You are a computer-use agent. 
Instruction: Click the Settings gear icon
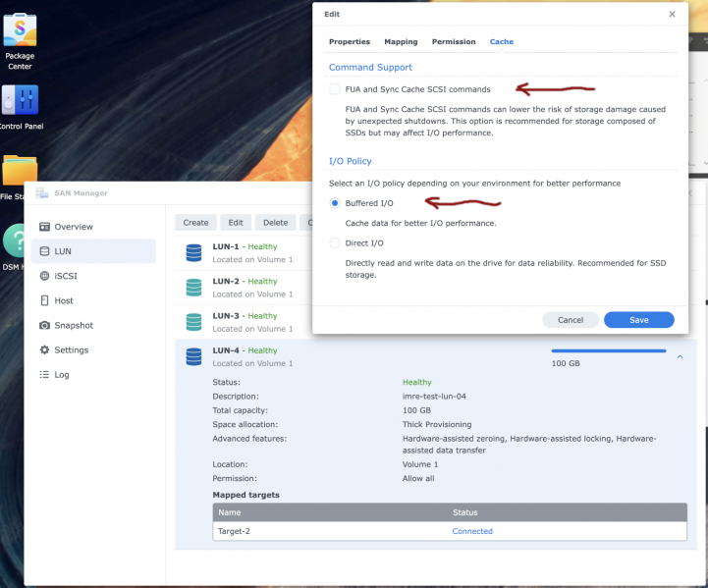[x=44, y=349]
